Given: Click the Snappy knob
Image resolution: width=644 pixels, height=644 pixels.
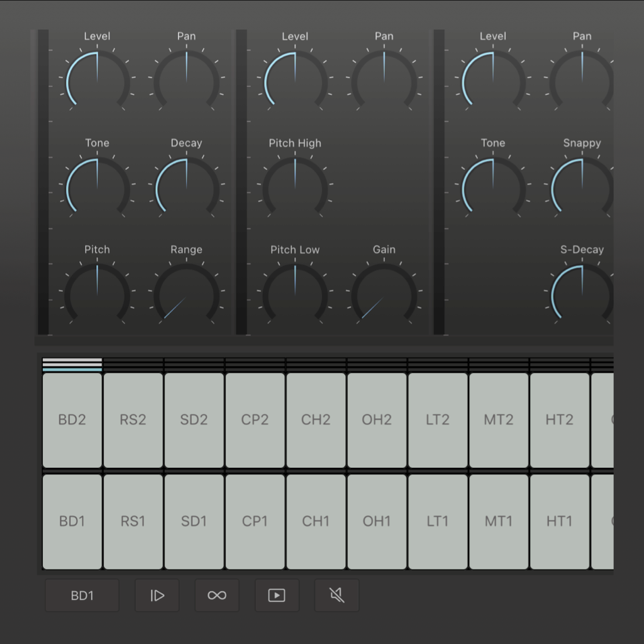Looking at the screenshot, I should (582, 189).
